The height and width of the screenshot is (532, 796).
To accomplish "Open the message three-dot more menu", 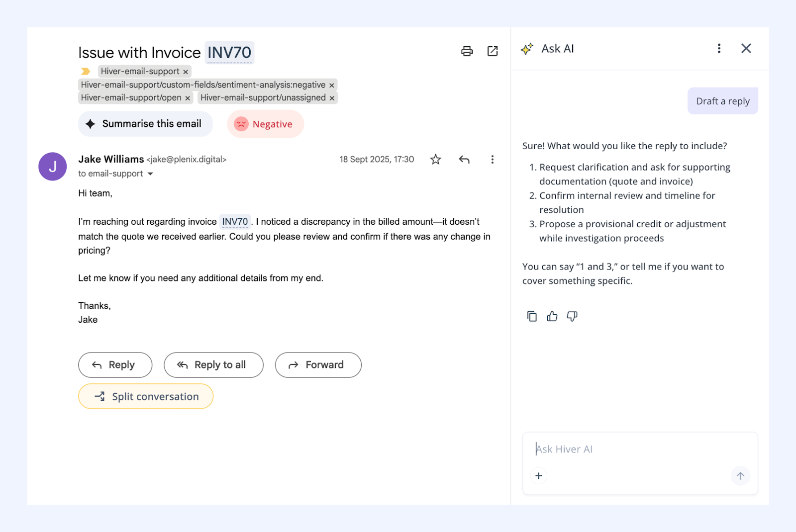I will [x=493, y=159].
